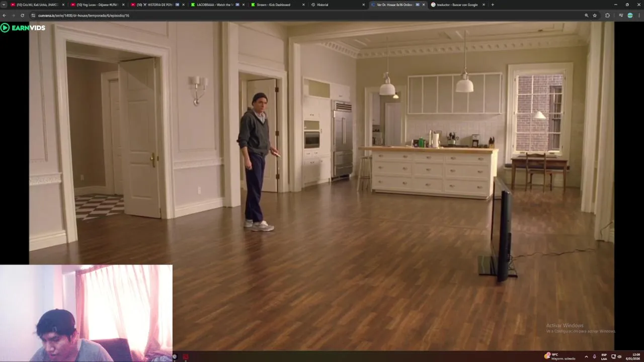
Task: Click the Dr. House video frame
Action: pyautogui.click(x=322, y=186)
